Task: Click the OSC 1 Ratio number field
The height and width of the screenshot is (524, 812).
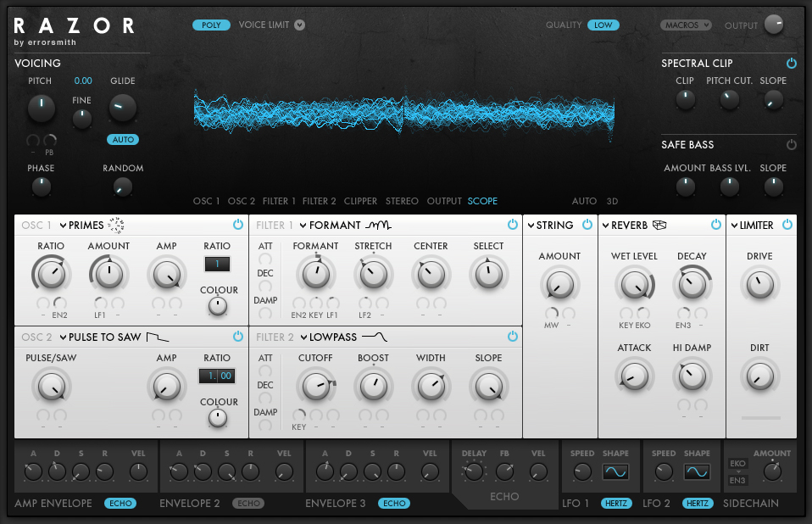Action: click(217, 264)
